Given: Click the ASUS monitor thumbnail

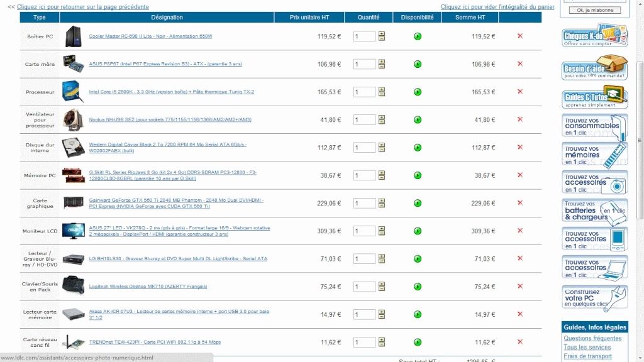Looking at the screenshot, I should coord(74,231).
